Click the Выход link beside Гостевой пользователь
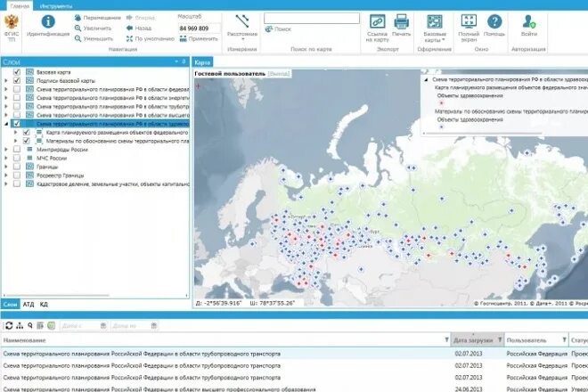The width and height of the screenshot is (588, 392). [x=279, y=74]
